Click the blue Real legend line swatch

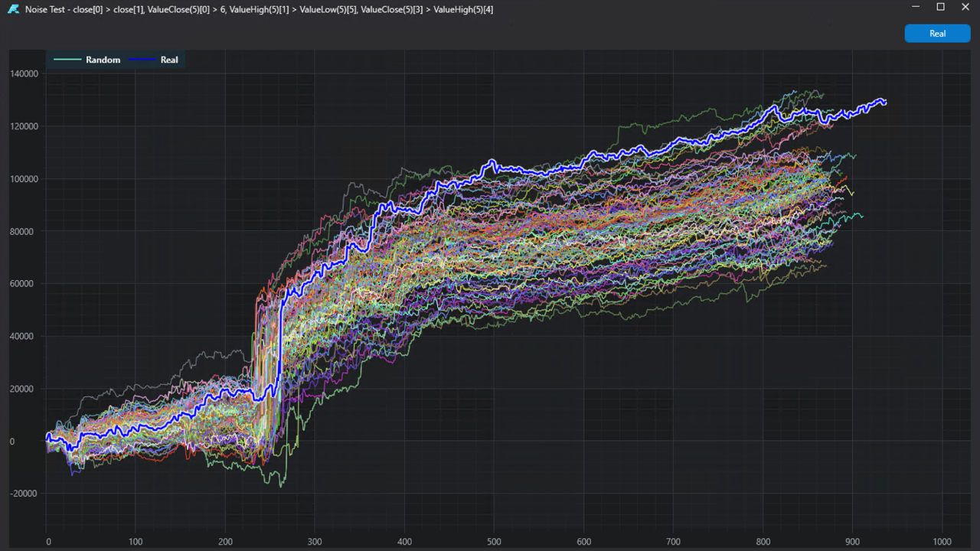coord(142,60)
